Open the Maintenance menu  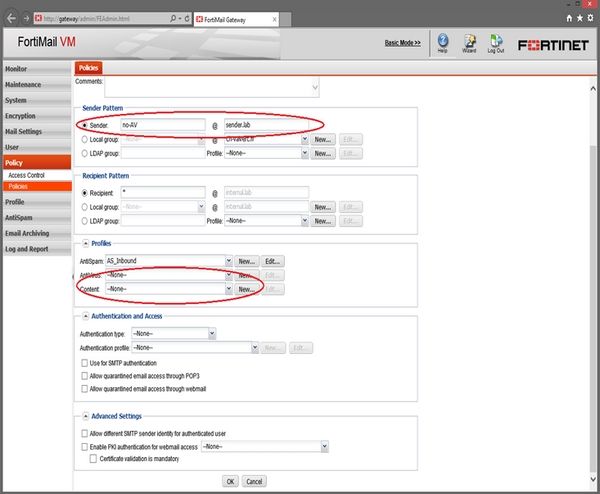37,85
